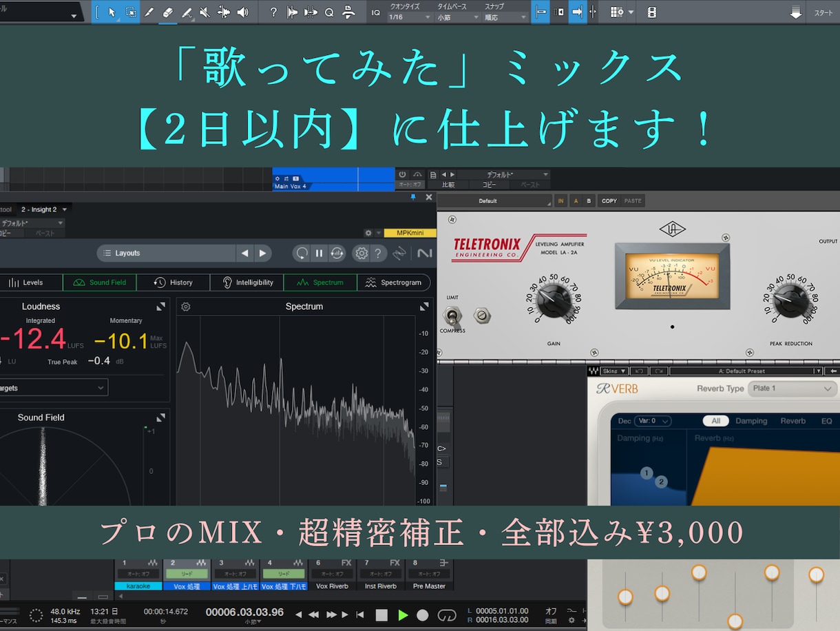The height and width of the screenshot is (631, 840).
Task: Click the LA-2A GAIN knob
Action: [553, 301]
